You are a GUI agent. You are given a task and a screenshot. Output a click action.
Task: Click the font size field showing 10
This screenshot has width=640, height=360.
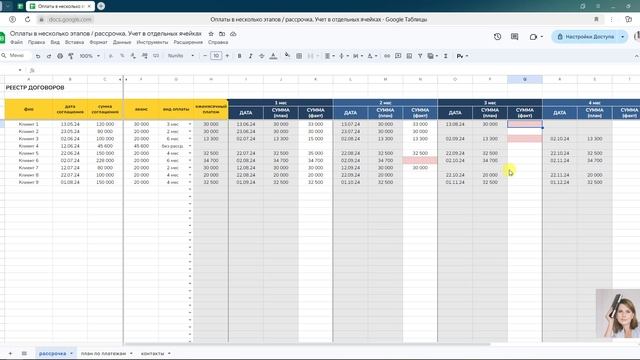click(x=216, y=56)
